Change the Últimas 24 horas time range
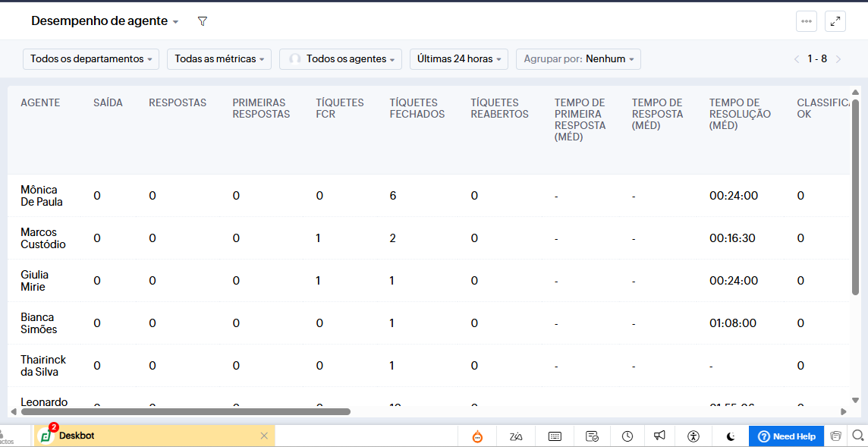Image resolution: width=868 pixels, height=447 pixels. pyautogui.click(x=458, y=59)
